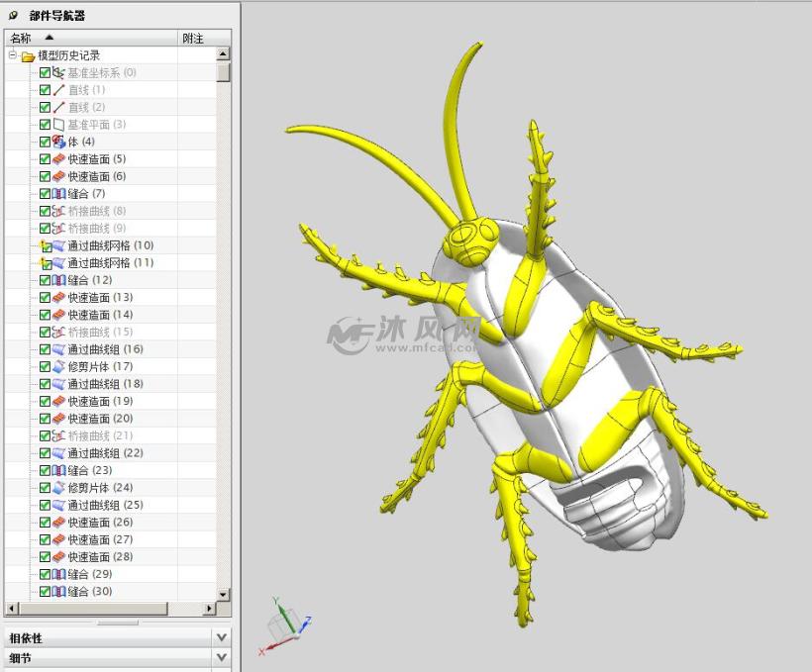Select the 体 (4) body feature icon

coord(57,142)
